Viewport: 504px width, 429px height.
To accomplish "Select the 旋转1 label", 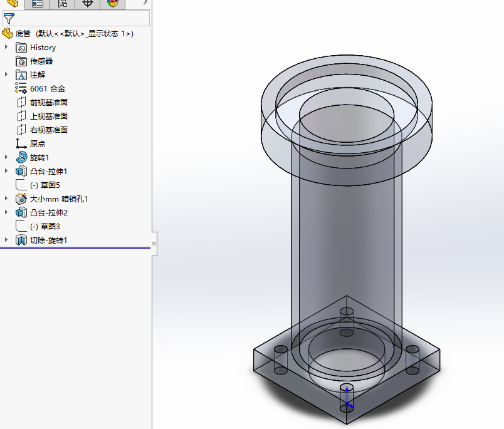I will (x=39, y=158).
